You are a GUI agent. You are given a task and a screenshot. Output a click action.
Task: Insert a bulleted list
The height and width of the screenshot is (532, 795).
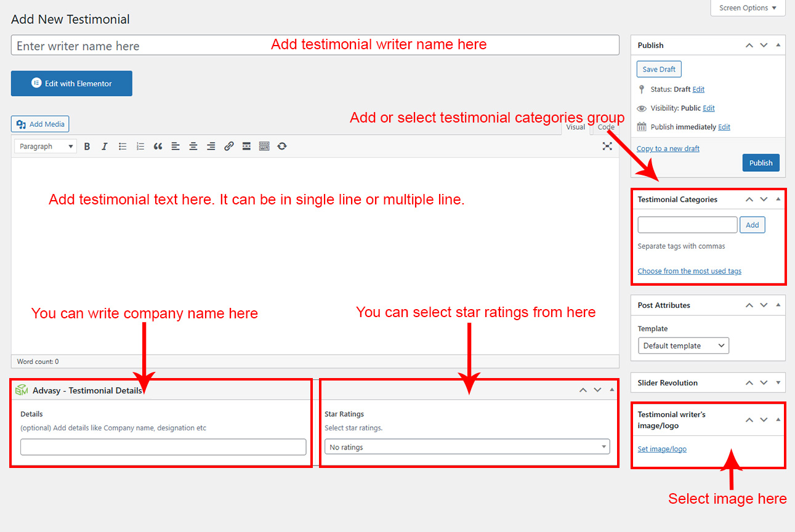(123, 147)
